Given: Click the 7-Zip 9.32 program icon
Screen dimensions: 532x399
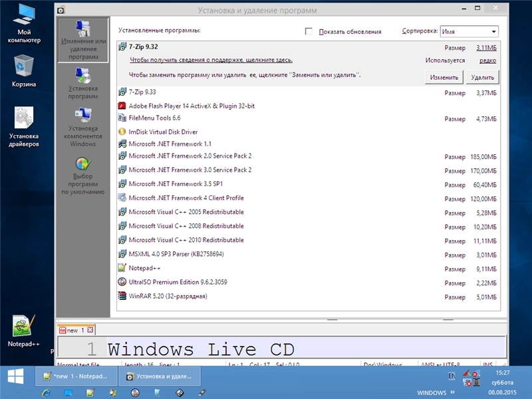Looking at the screenshot, I should coord(122,47).
